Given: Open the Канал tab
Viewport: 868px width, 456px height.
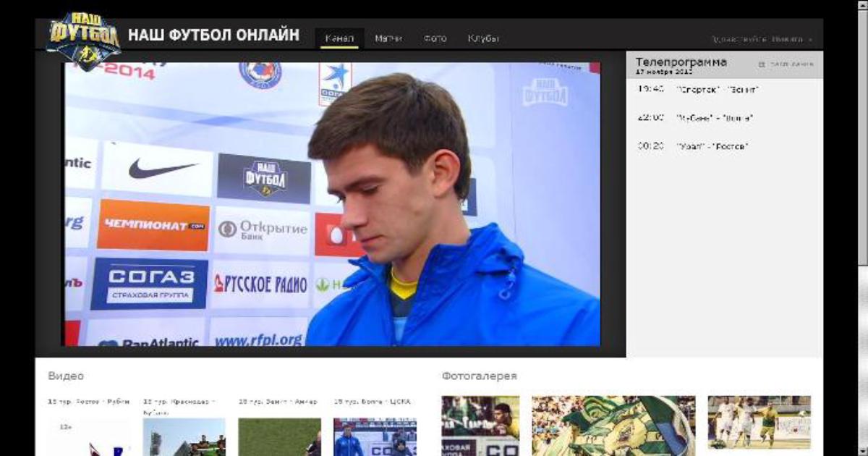Looking at the screenshot, I should pos(339,38).
